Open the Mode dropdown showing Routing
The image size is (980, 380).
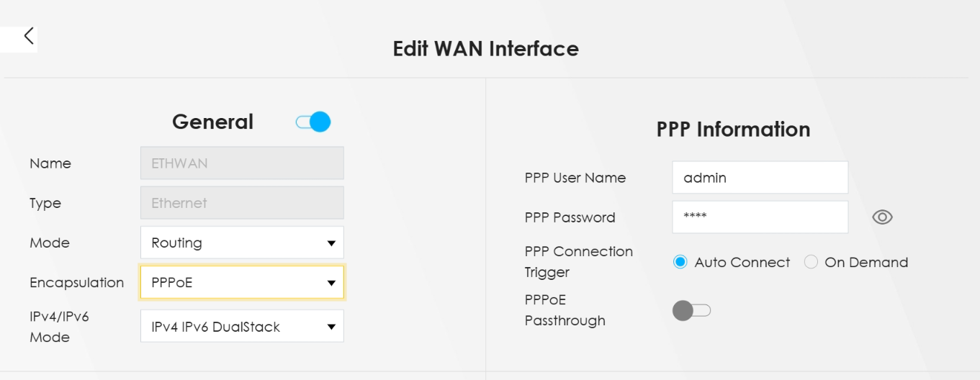(x=242, y=243)
